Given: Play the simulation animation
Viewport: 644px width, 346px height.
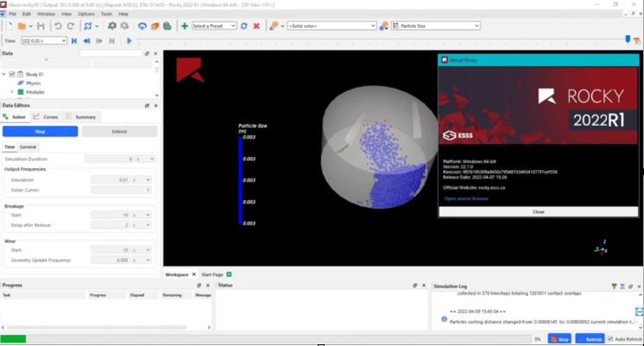Looking at the screenshot, I should [129, 41].
